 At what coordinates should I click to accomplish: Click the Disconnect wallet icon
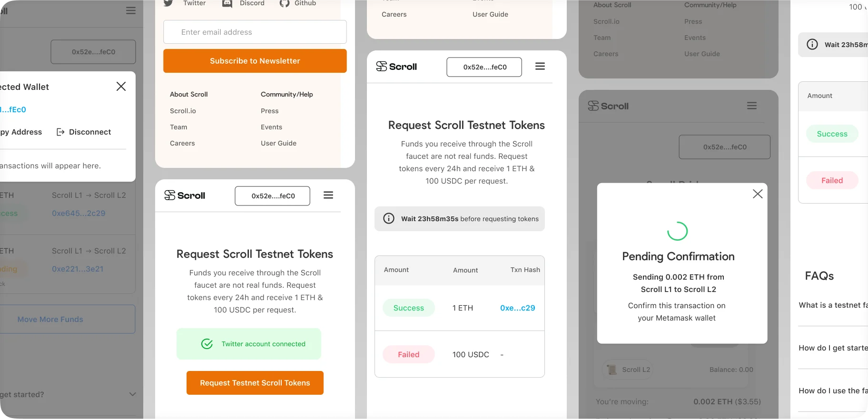60,132
